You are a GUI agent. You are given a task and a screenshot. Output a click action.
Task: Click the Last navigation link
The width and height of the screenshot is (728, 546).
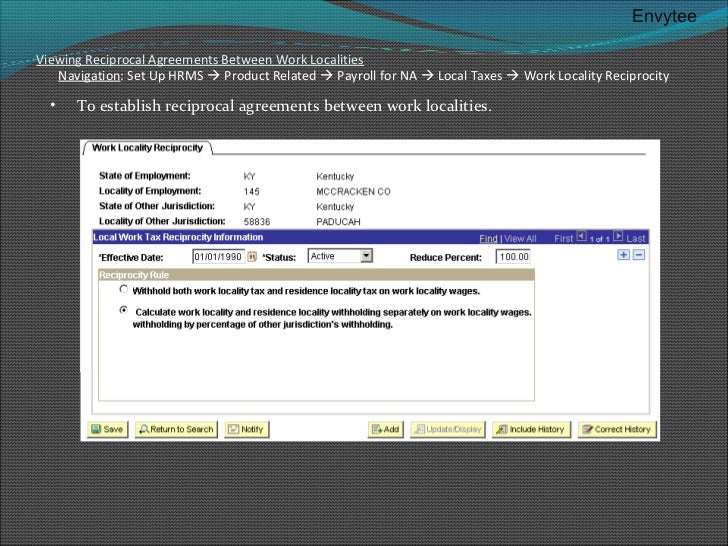point(636,238)
